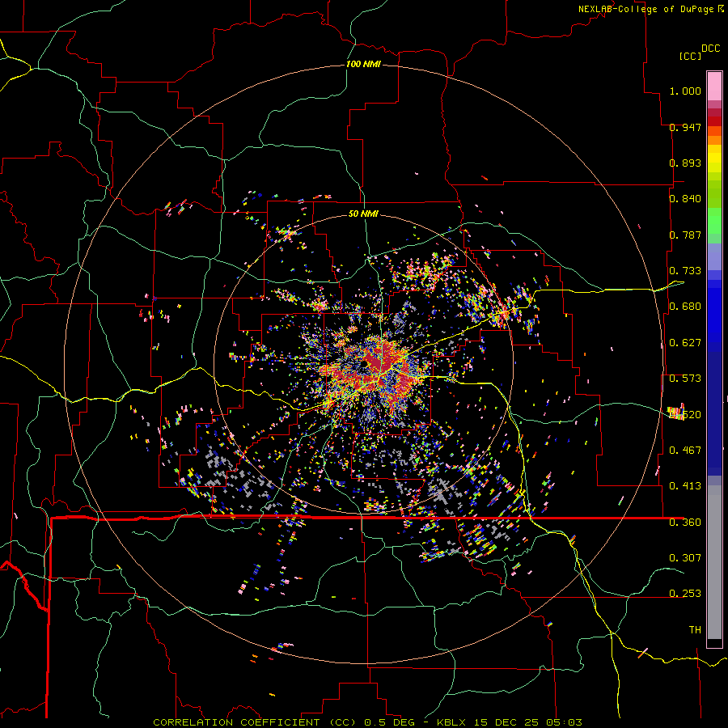Click the CORRELATION COEFFICIENT (CC) title in the footer

[x=255, y=722]
